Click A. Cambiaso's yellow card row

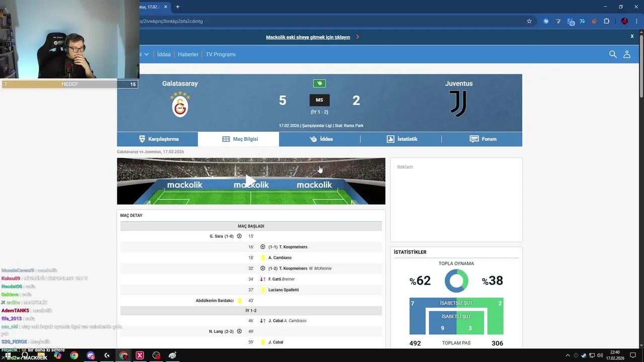[251, 257]
